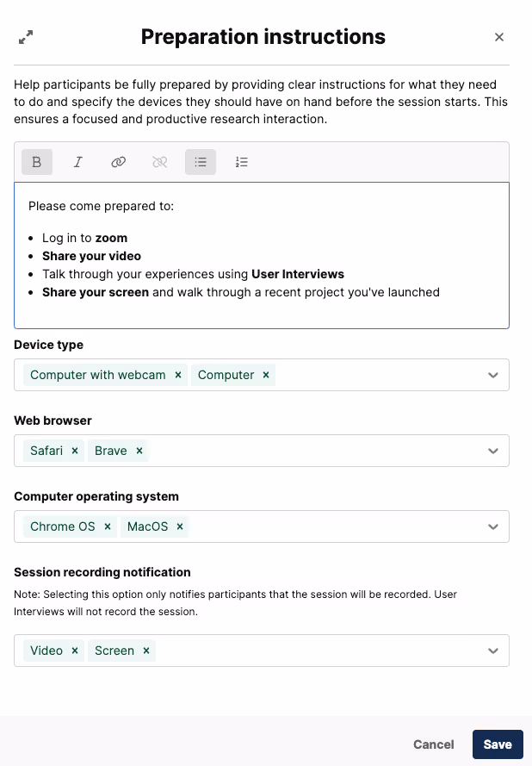Expand the Web browser dropdown
This screenshot has width=532, height=766.
(x=493, y=451)
